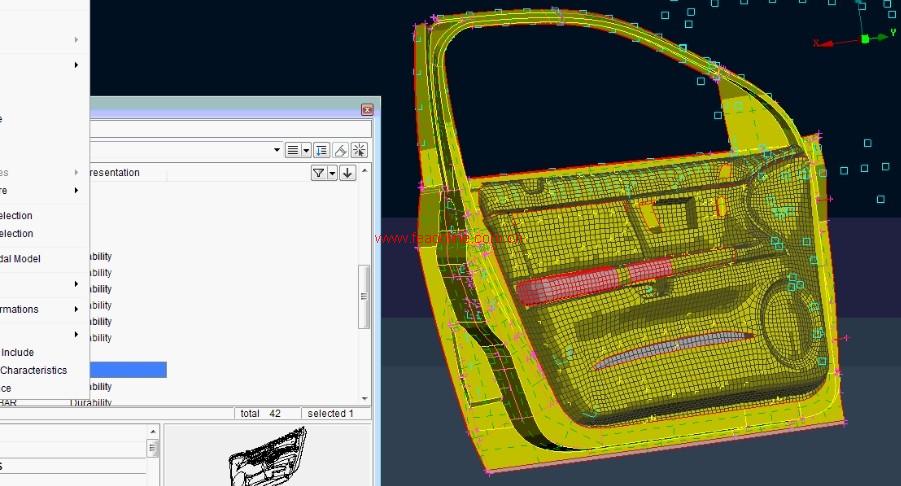Click the green Y axis of the triad
The height and width of the screenshot is (486, 901).
click(x=879, y=37)
